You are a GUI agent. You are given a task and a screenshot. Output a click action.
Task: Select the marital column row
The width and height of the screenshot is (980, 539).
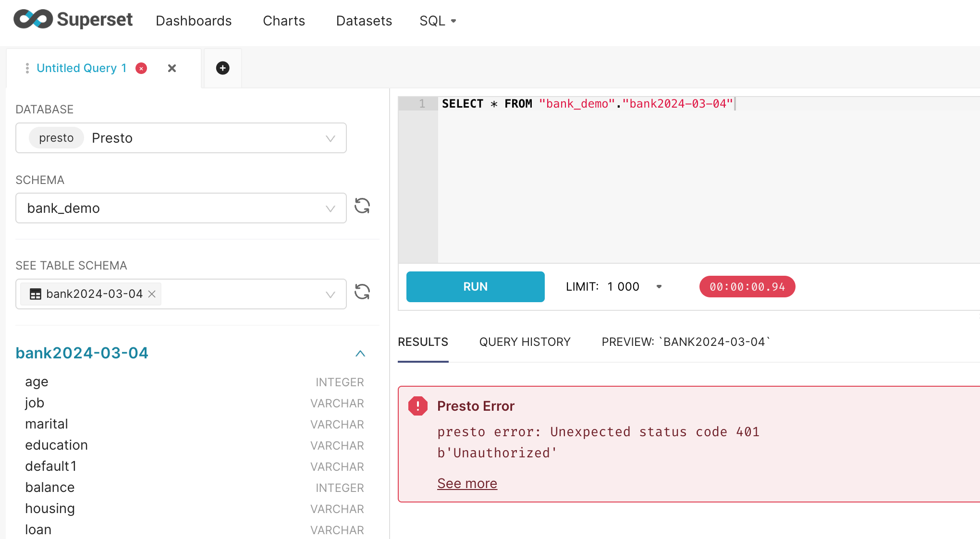pos(195,424)
